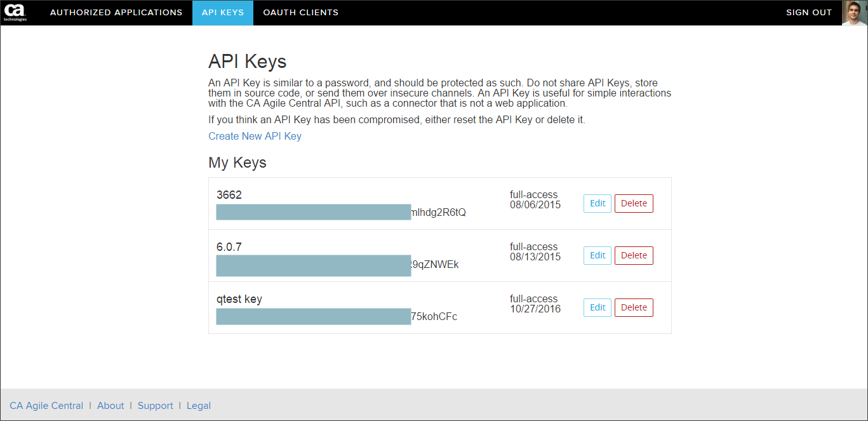Open the Legal footer link
Viewport: 868px width, 421px height.
pos(199,406)
